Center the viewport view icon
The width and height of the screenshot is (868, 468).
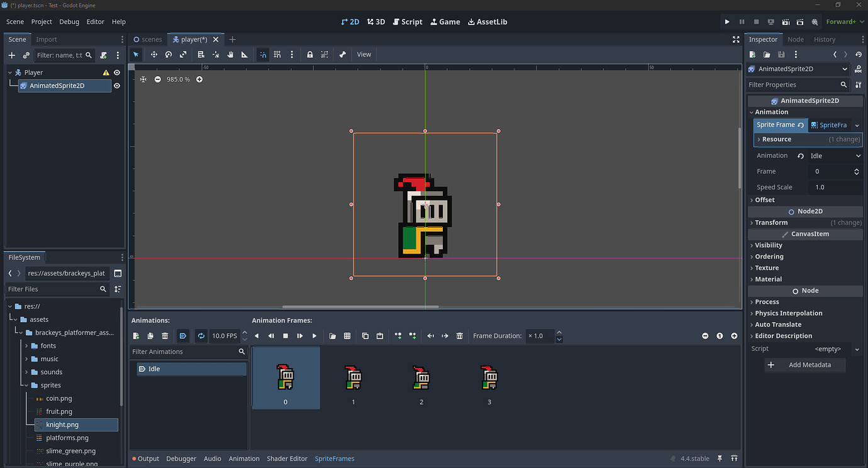click(x=143, y=79)
